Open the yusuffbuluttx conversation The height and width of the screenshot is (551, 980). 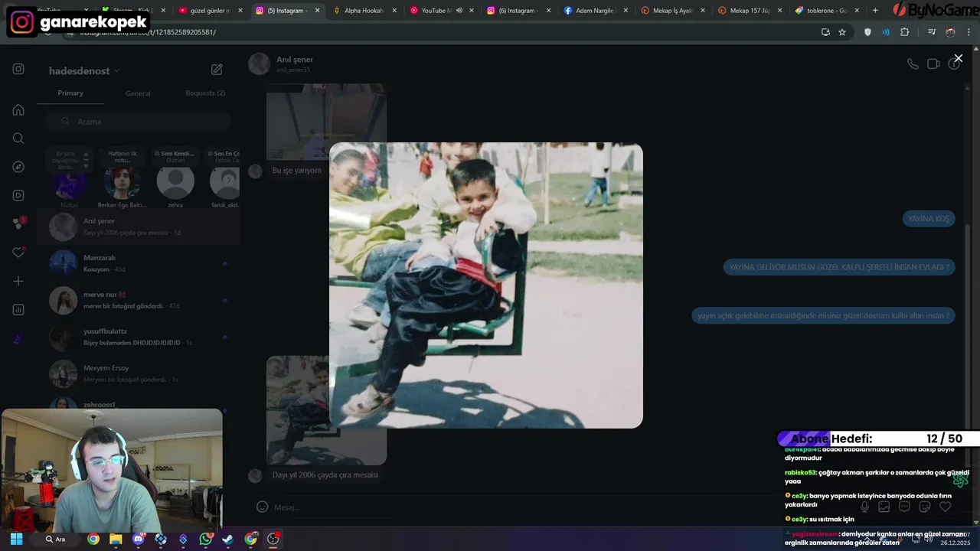coord(139,337)
